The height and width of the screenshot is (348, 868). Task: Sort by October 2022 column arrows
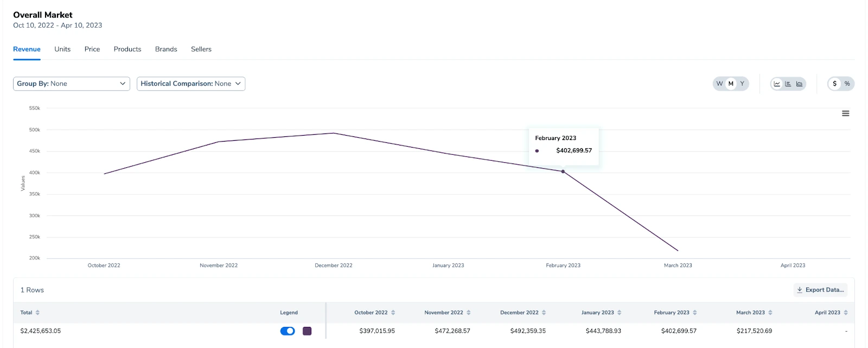click(393, 313)
